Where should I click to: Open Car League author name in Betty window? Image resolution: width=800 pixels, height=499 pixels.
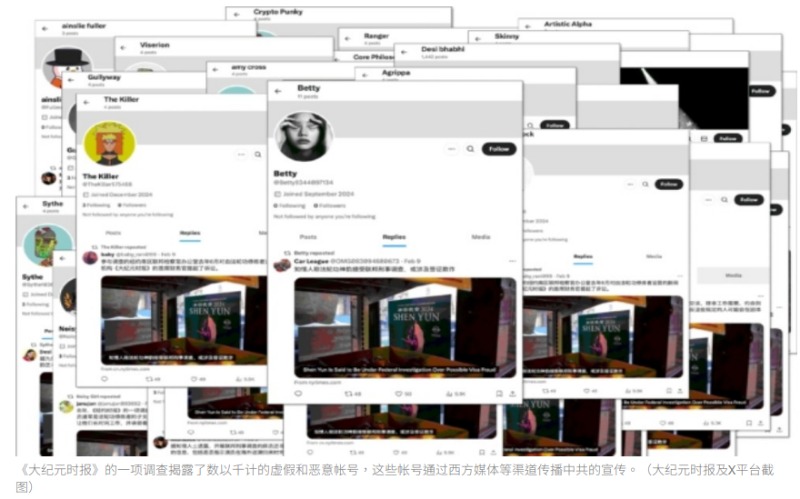311,261
